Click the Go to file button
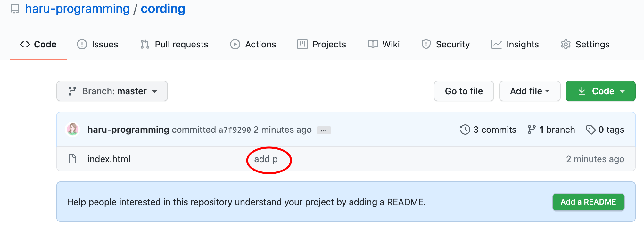Screen dimensions: 644x234 pyautogui.click(x=464, y=91)
